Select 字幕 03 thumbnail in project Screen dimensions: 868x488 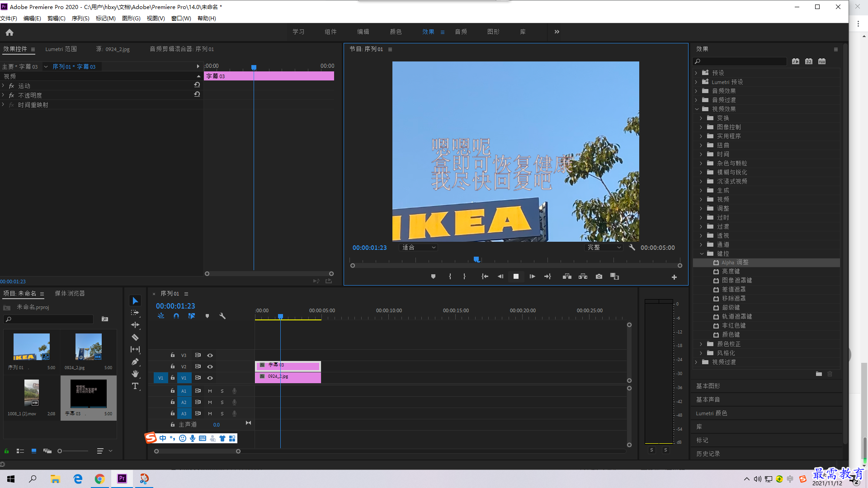click(x=89, y=394)
